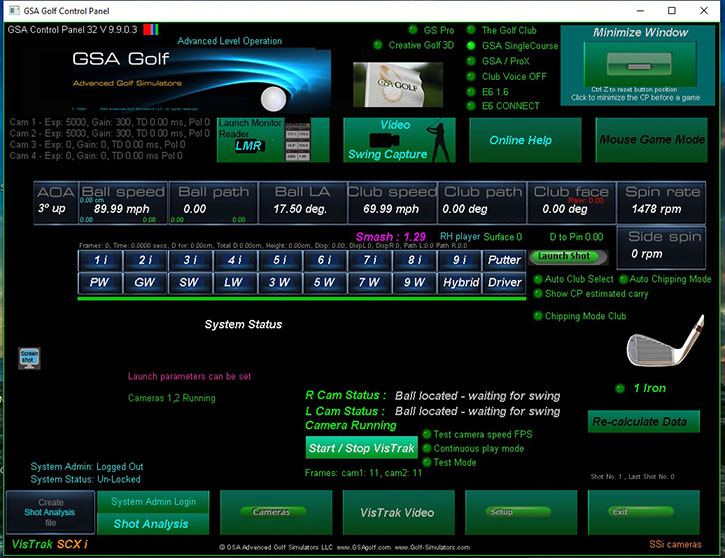
Task: Select the E6 CONNECT option
Action: point(471,106)
